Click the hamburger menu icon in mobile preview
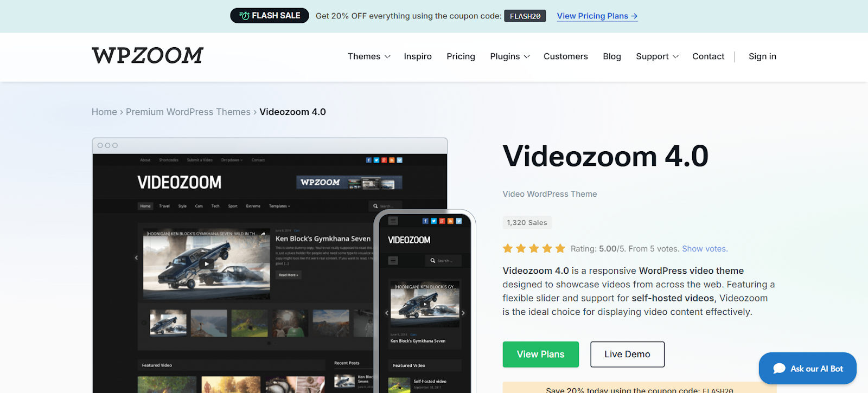 (393, 221)
